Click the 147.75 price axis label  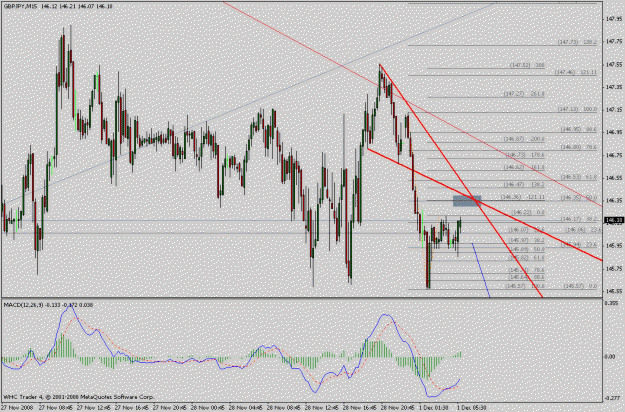pyautogui.click(x=614, y=41)
